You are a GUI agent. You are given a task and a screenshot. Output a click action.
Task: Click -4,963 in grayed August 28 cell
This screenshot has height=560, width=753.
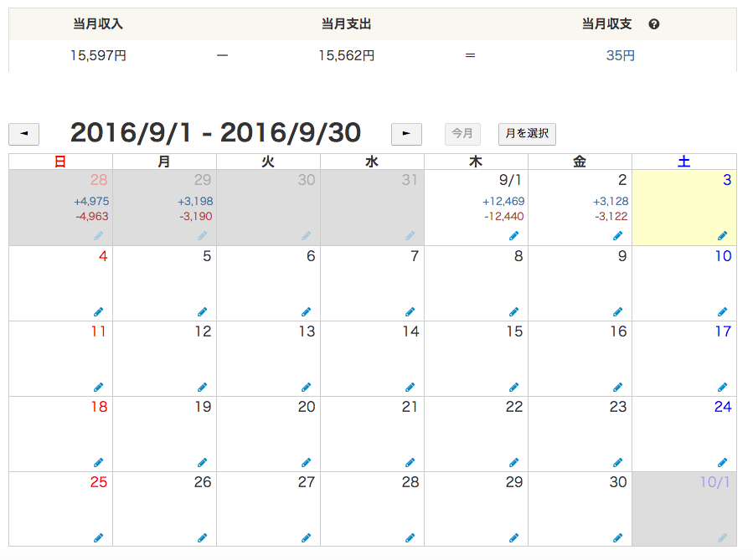tap(92, 217)
